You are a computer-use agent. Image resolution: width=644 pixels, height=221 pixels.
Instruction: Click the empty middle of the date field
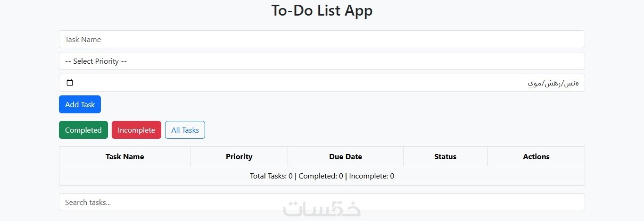[x=302, y=83]
